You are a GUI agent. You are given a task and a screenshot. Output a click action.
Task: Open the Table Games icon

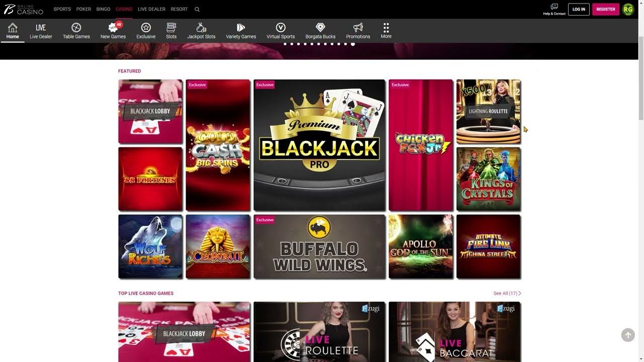pos(76,31)
